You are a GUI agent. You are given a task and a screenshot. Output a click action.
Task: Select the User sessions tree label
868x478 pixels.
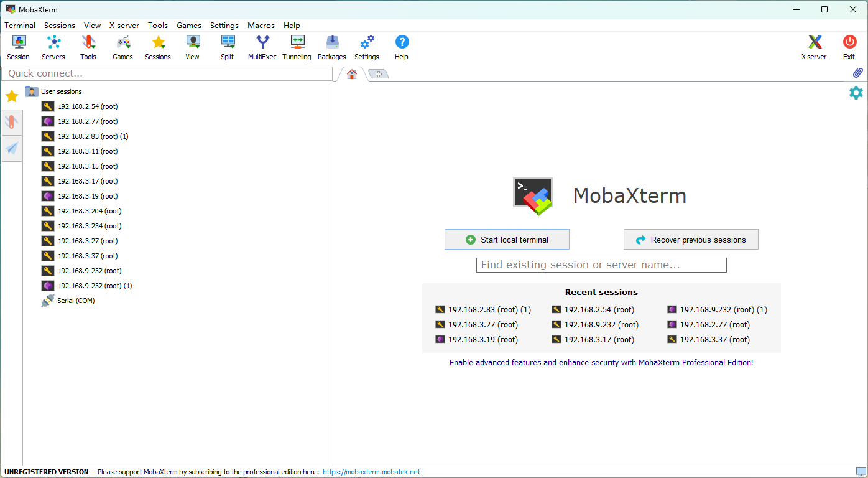(x=61, y=91)
